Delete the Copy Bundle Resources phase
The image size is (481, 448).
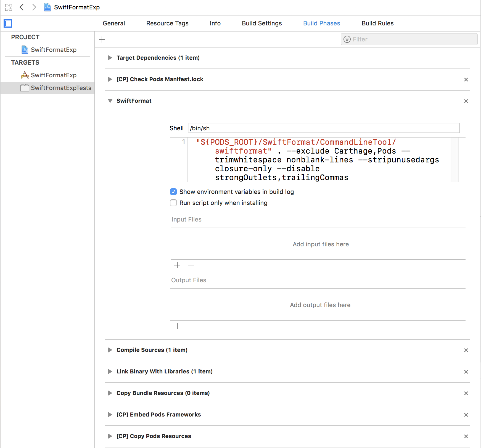466,393
